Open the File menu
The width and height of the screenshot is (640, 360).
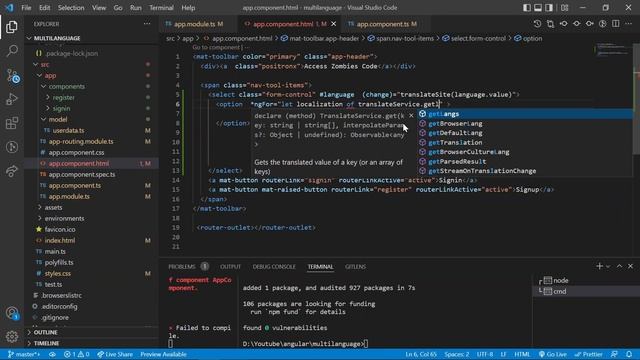tap(26, 8)
